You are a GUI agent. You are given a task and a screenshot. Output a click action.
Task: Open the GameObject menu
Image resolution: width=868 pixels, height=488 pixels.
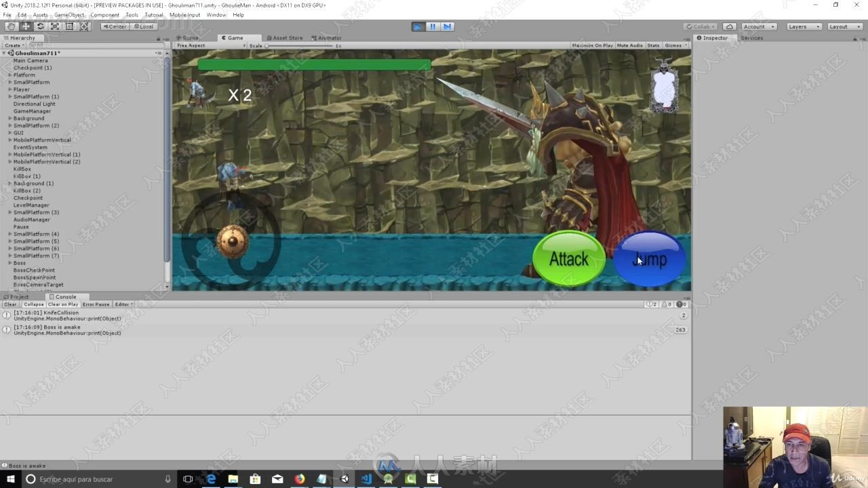(69, 15)
